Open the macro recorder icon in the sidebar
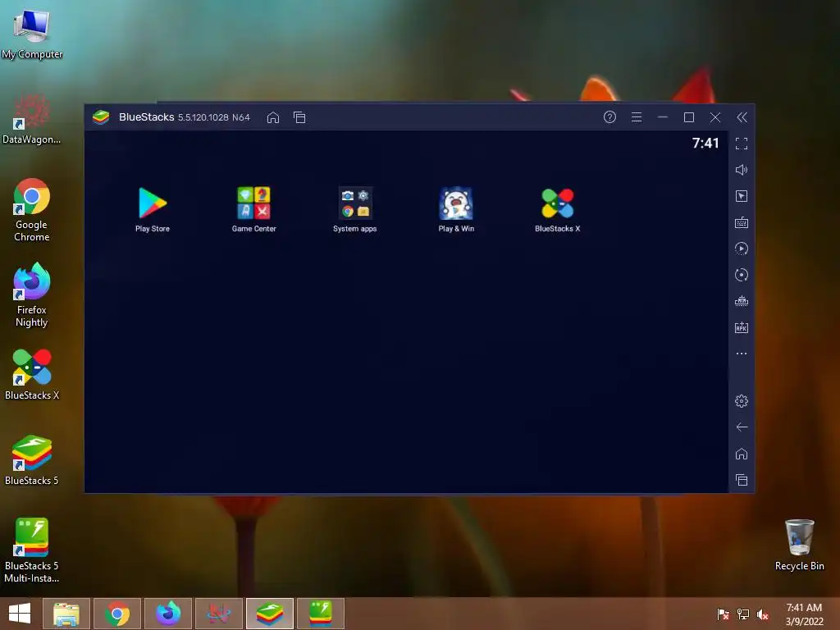This screenshot has width=840, height=630. 742,249
